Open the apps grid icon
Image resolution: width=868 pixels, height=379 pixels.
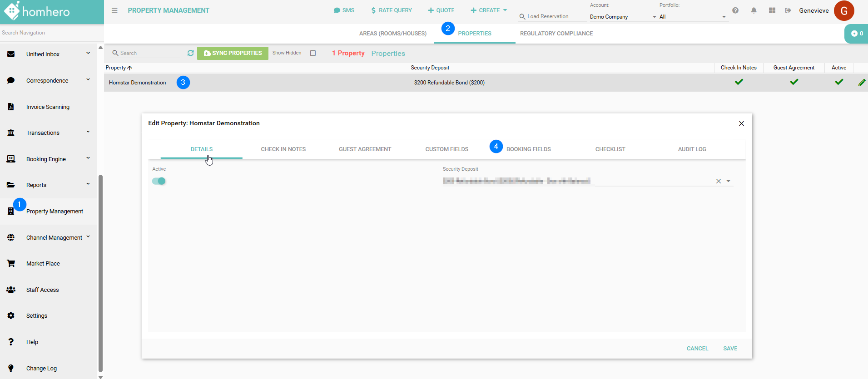(772, 10)
